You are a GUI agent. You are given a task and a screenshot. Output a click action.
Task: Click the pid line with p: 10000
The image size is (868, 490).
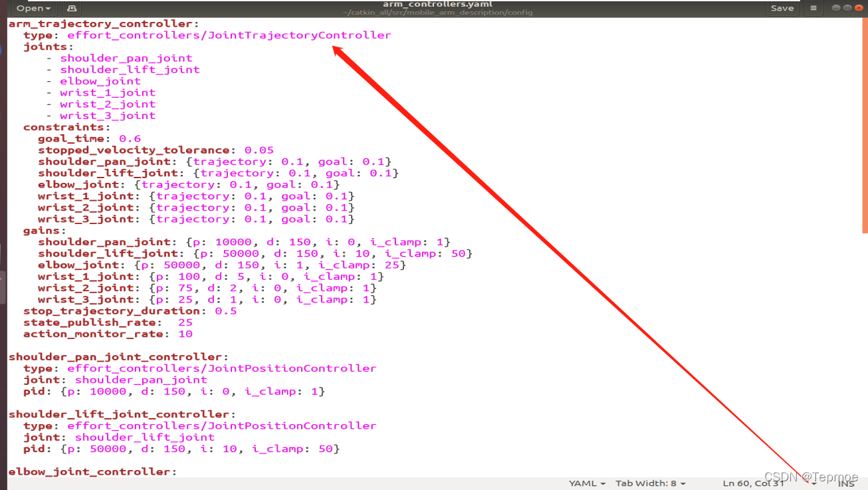click(174, 392)
